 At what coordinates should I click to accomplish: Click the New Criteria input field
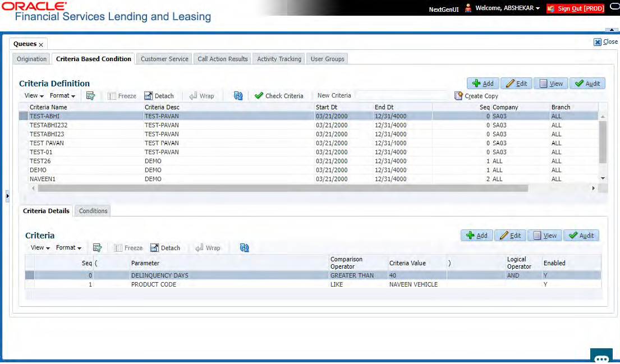tap(402, 95)
